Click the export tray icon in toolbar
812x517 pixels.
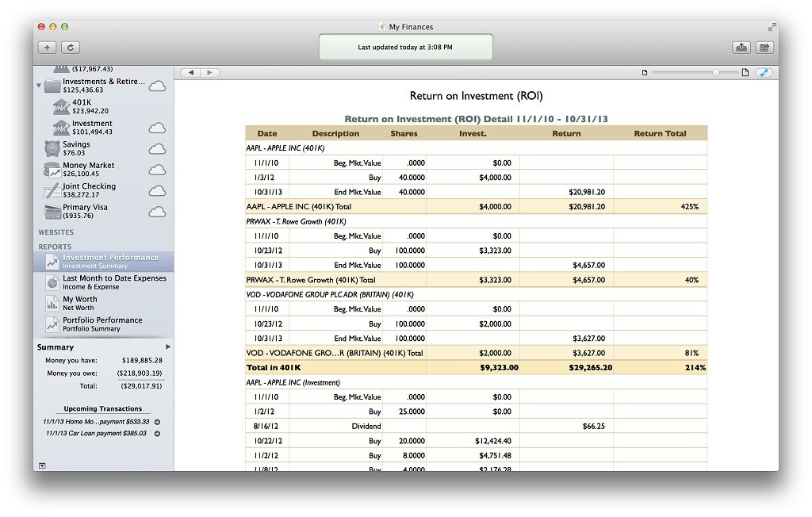[741, 48]
